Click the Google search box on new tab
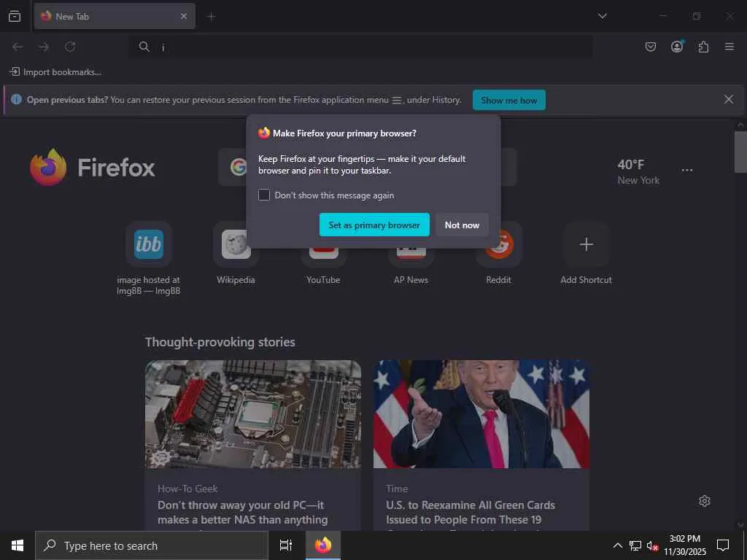 [x=368, y=167]
